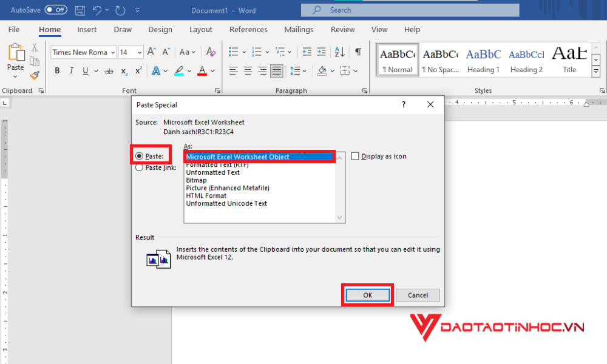Select the Paste radio button
Viewport: 607px width, 364px height.
tap(140, 155)
